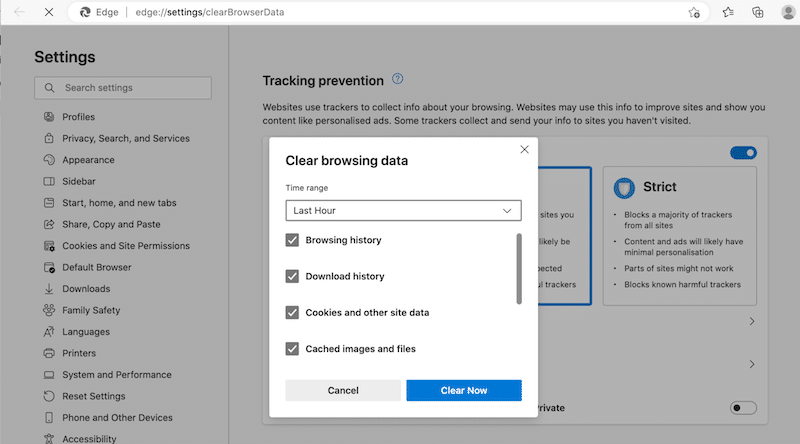Open Sidebar settings
Screen dimensions: 800x444
click(x=79, y=181)
